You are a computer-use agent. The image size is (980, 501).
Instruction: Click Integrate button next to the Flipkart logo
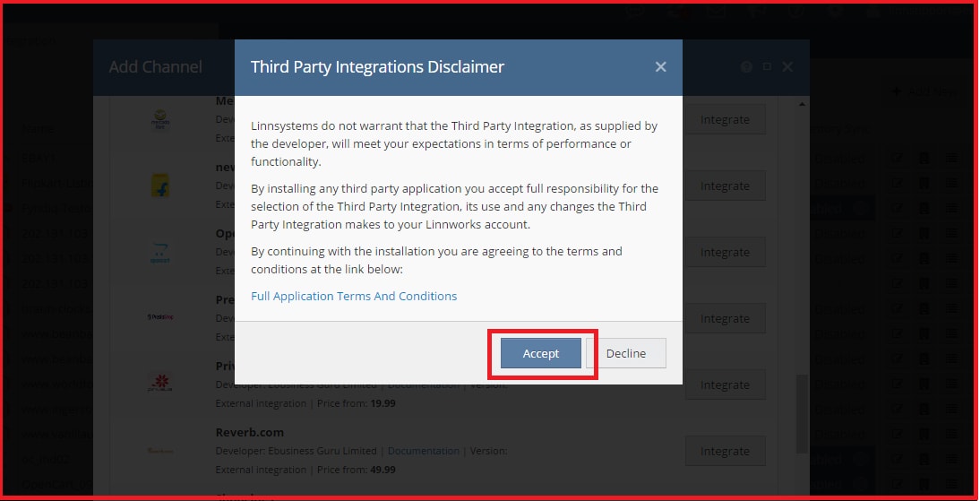click(725, 186)
